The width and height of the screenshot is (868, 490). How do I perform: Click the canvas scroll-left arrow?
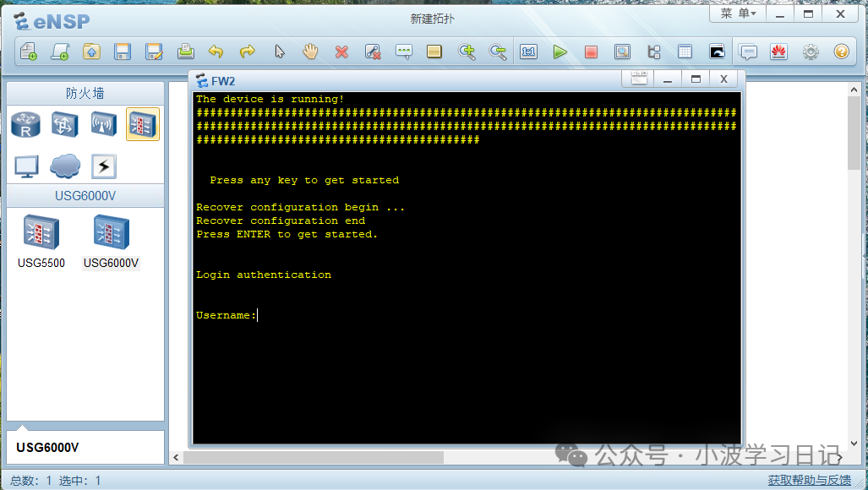176,457
